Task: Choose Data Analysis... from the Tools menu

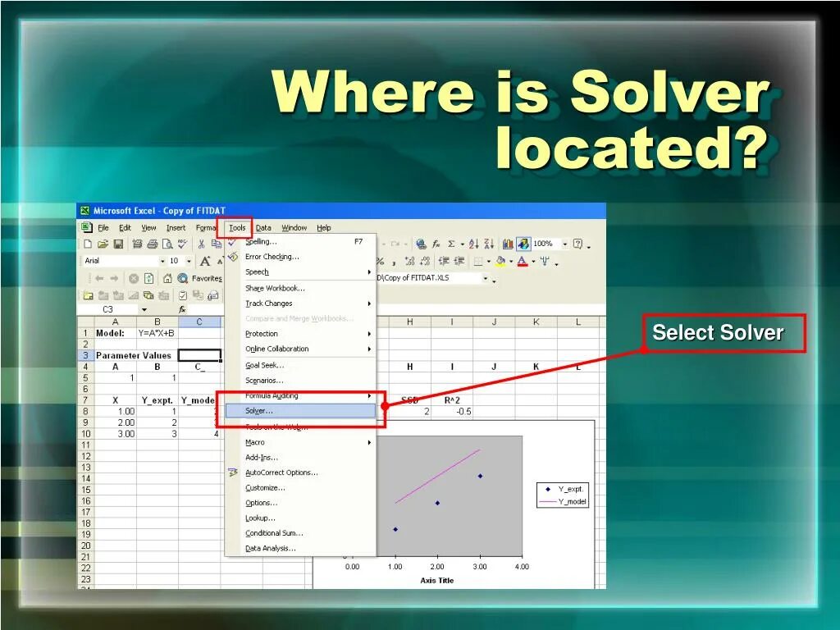Action: coord(300,548)
